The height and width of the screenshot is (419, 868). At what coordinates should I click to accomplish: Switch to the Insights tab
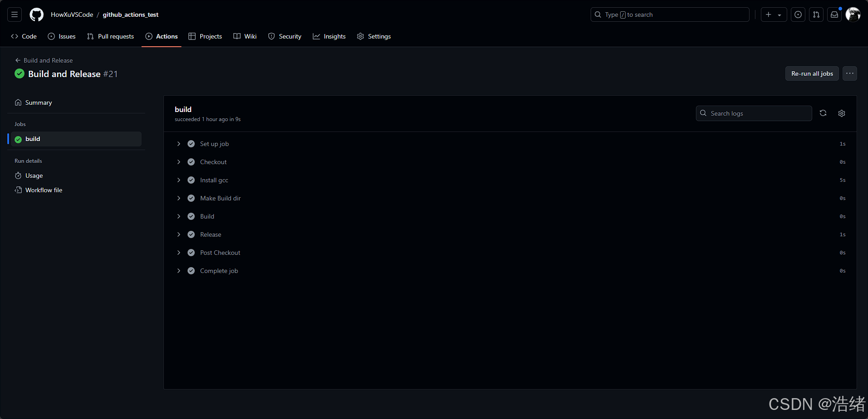[x=329, y=36]
